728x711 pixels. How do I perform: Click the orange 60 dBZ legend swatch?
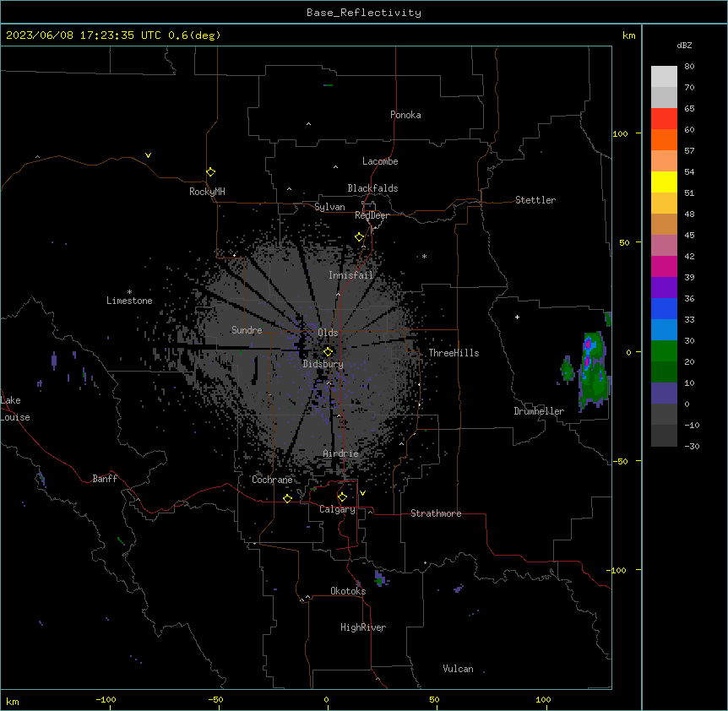pyautogui.click(x=664, y=139)
